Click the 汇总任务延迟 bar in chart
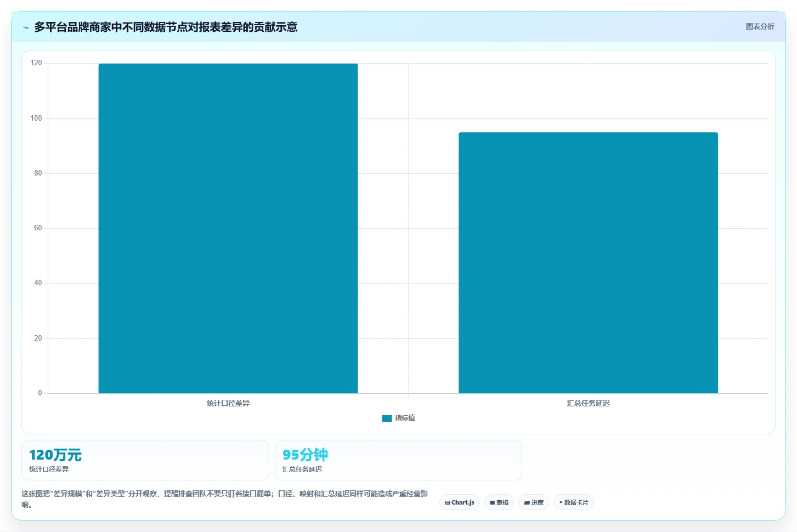The image size is (797, 532). 588,263
